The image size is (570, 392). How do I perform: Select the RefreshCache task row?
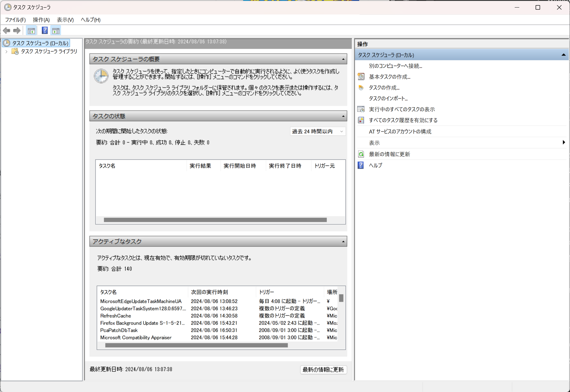(x=116, y=316)
